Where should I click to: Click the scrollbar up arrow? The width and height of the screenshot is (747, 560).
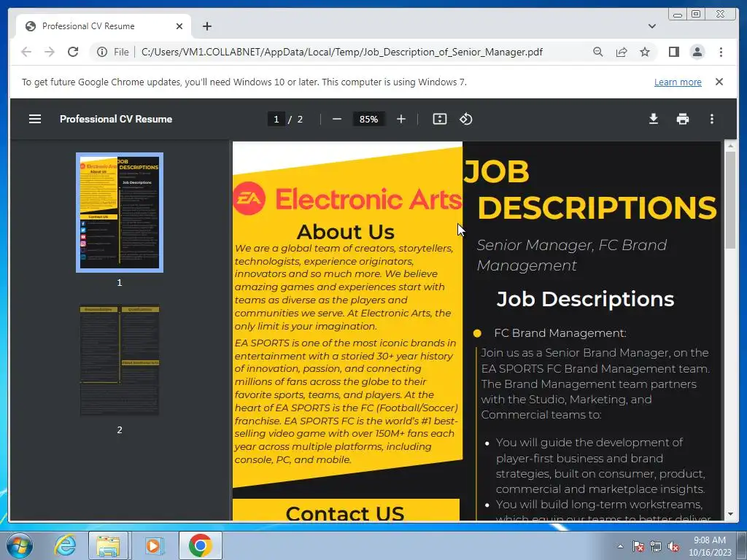point(729,145)
